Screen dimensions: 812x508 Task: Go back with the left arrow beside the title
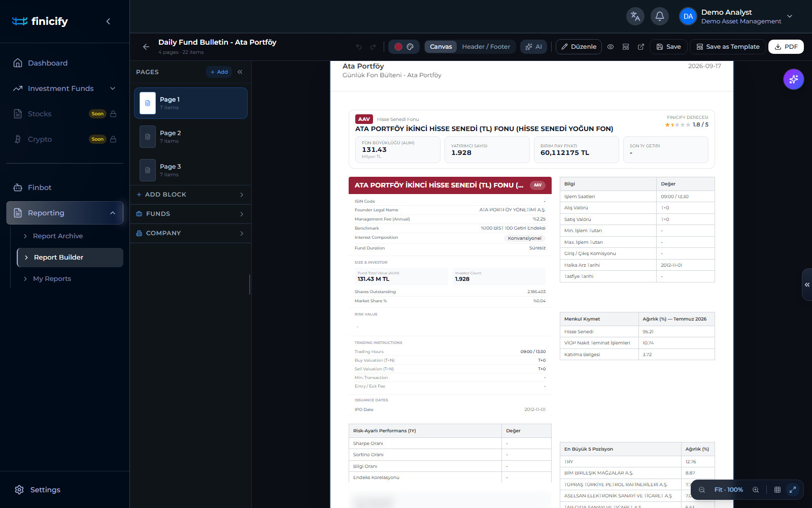pyautogui.click(x=146, y=47)
